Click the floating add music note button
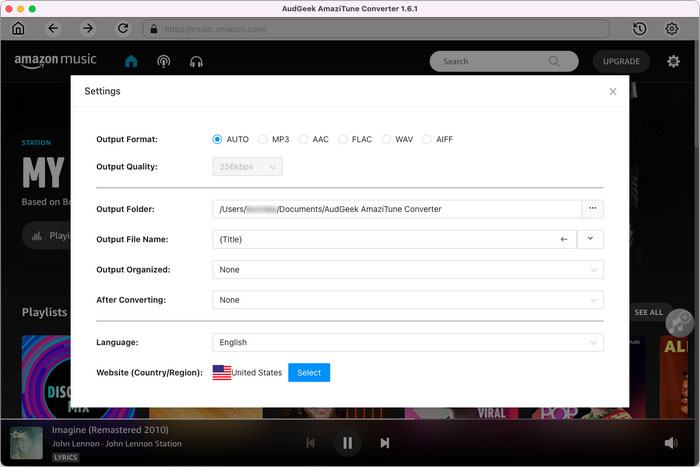Image resolution: width=700 pixels, height=467 pixels. 679,322
